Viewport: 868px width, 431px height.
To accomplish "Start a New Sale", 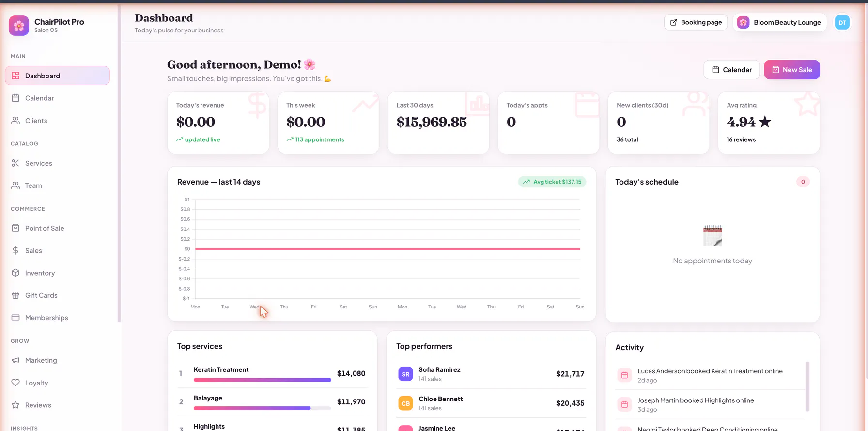I will 792,70.
